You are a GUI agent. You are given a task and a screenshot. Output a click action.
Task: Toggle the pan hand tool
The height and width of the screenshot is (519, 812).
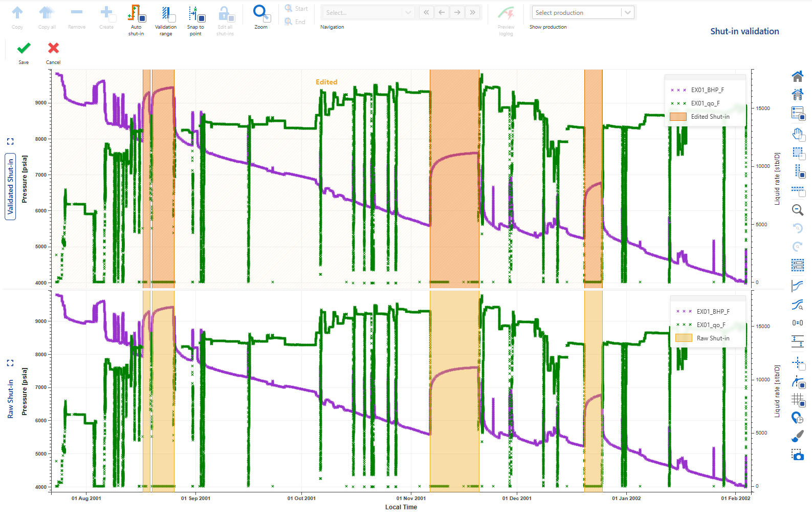(x=797, y=135)
